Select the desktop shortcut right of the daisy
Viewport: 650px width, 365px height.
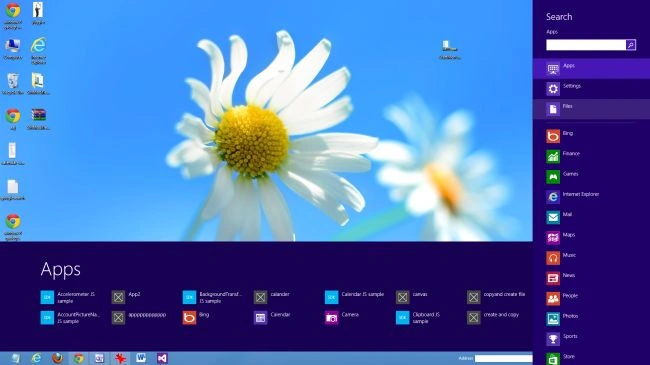point(450,50)
